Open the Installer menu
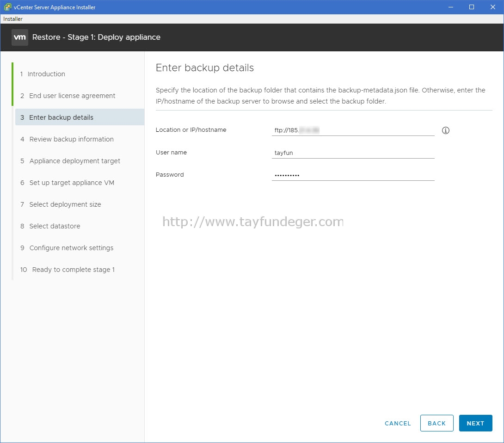Screen dimensions: 504x443 [x=13, y=19]
